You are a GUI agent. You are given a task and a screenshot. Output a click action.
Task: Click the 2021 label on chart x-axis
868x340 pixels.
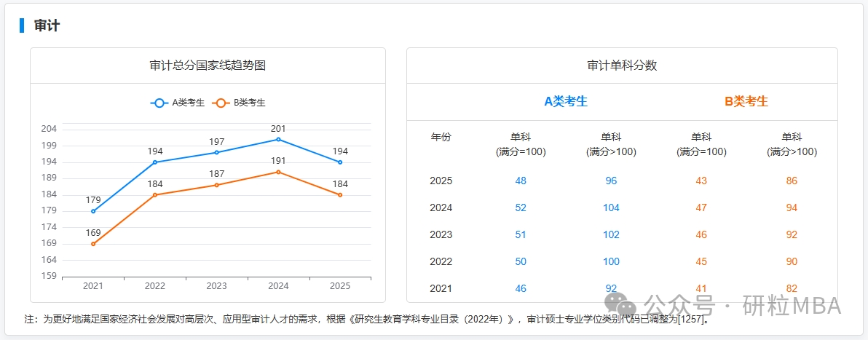(x=93, y=286)
